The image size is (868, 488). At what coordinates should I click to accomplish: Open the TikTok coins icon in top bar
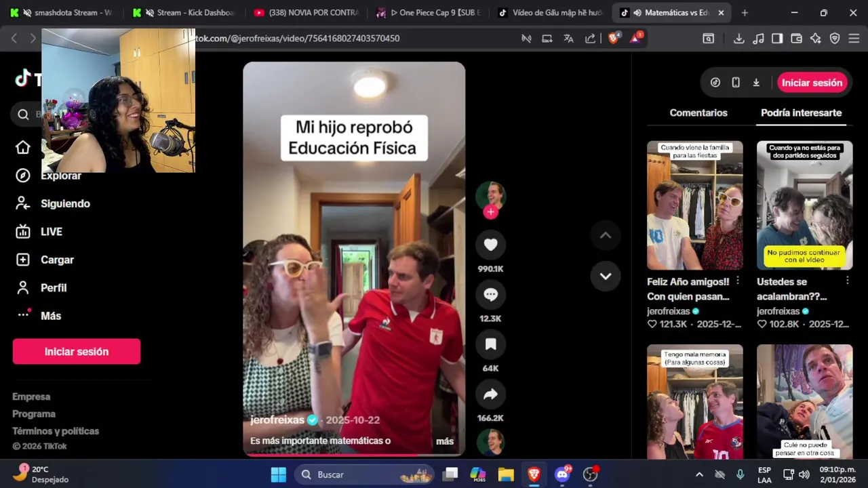pos(715,83)
